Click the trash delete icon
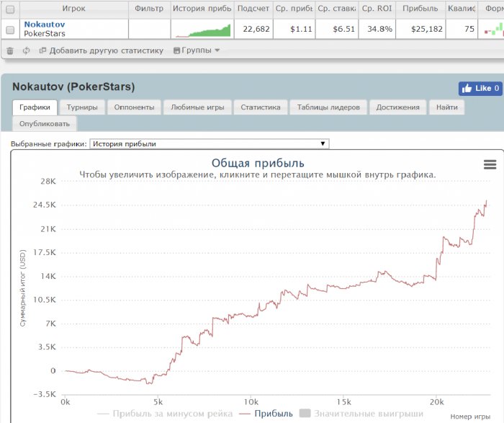504x423 pixels. [x=10, y=50]
